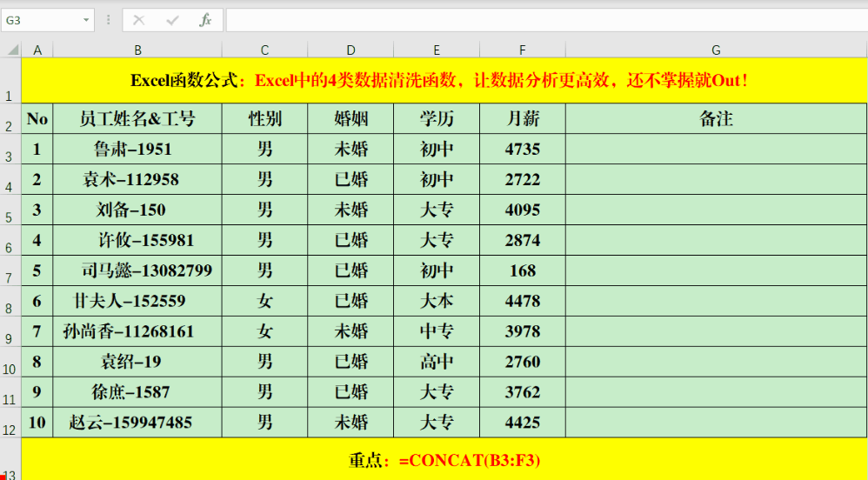Select cell 司马懿–13082799
Screen dimensions: 868x480
[137, 270]
